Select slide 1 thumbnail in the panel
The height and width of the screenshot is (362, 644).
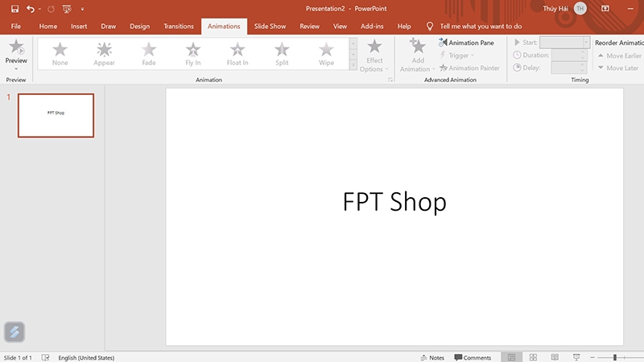pyautogui.click(x=56, y=115)
